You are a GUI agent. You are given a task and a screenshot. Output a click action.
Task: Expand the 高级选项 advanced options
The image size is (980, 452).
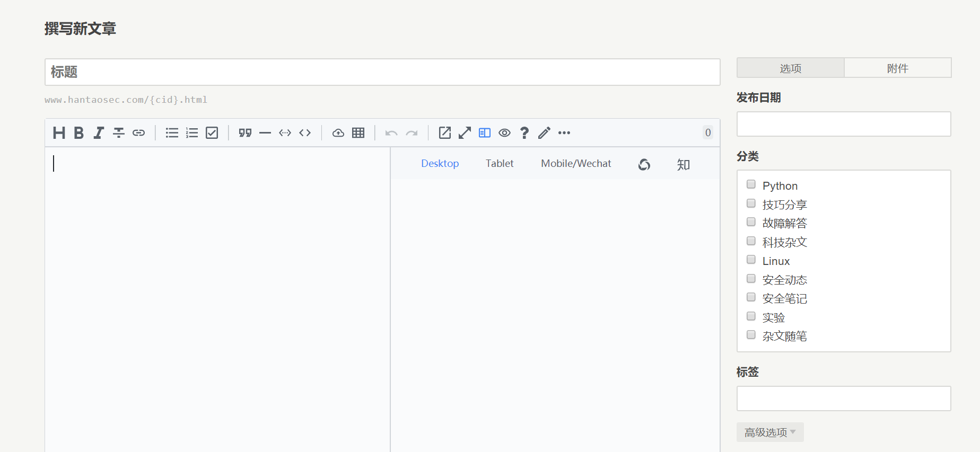click(769, 432)
